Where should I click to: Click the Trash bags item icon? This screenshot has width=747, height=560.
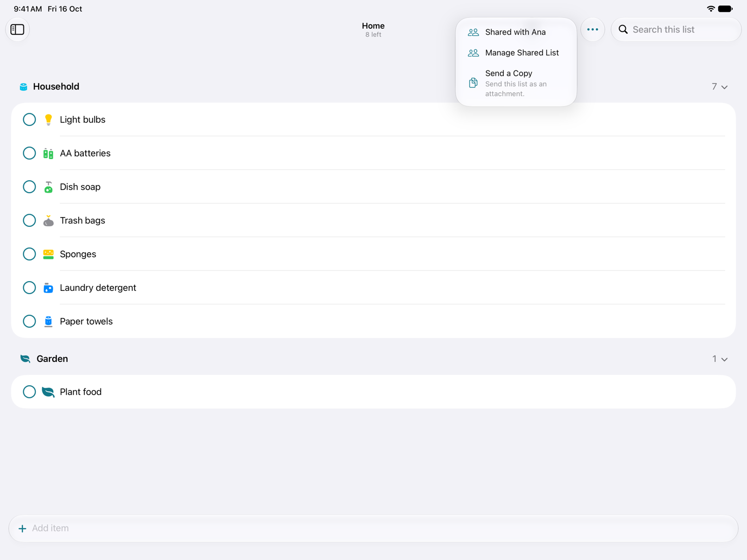[48, 220]
